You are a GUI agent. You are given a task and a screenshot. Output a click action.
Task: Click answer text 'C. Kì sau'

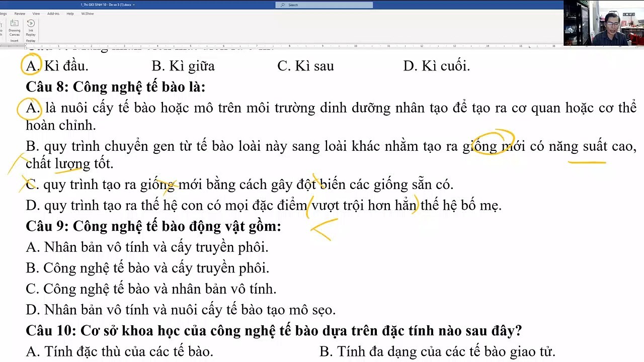[x=305, y=66]
